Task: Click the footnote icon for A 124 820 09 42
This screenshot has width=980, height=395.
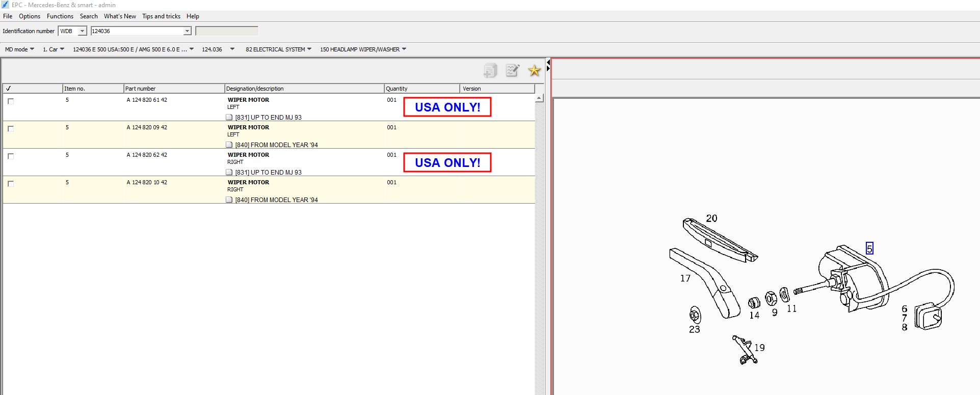Action: tap(229, 145)
